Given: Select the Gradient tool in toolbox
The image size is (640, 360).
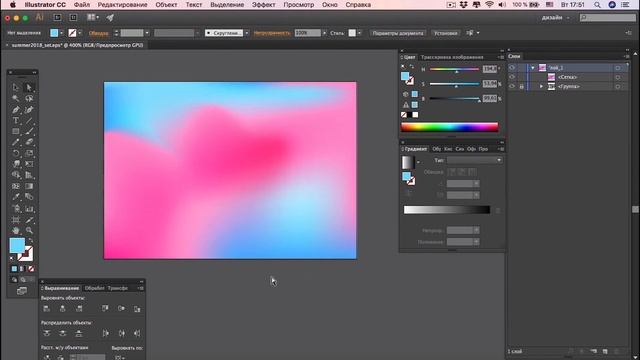Looking at the screenshot, I should click(x=29, y=186).
